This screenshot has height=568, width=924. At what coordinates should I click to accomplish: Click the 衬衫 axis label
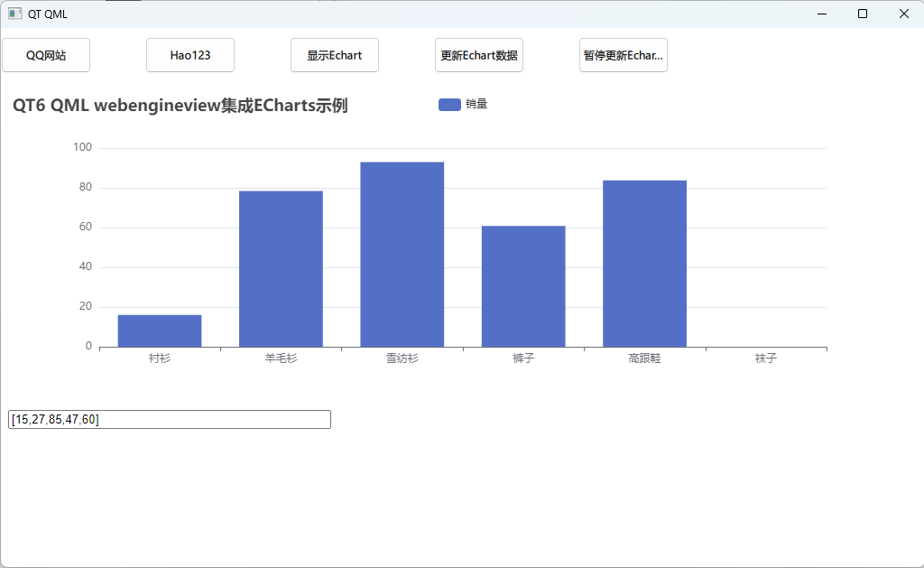pyautogui.click(x=159, y=358)
